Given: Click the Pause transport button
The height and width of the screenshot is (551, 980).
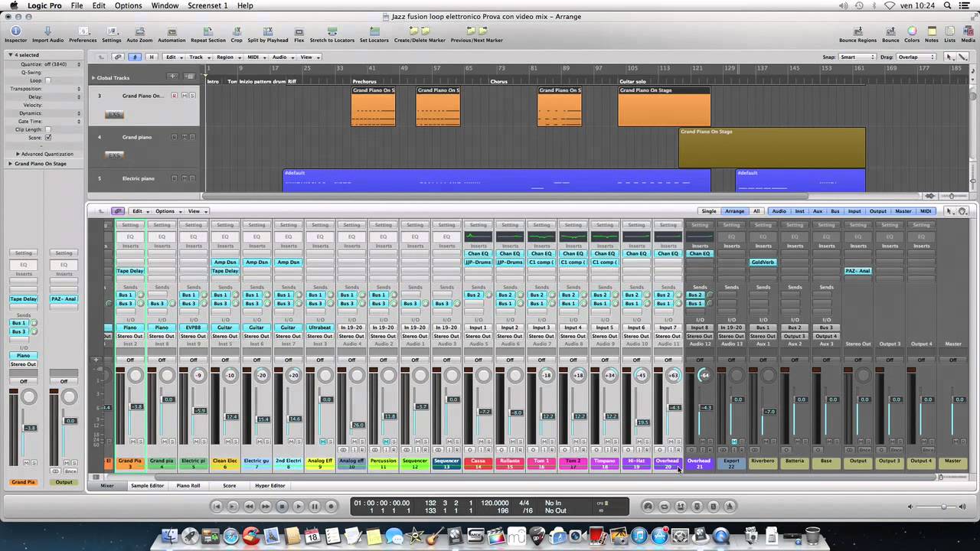Looking at the screenshot, I should coord(314,506).
